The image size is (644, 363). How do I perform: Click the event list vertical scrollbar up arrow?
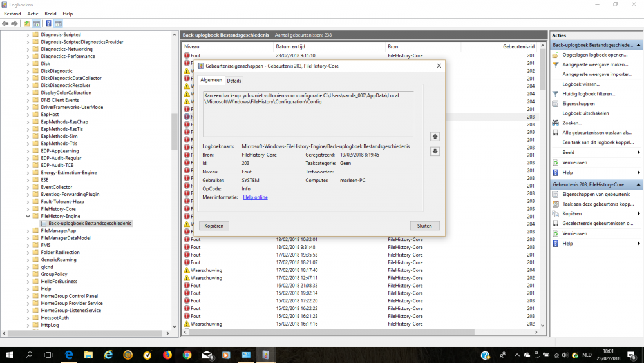coord(543,46)
